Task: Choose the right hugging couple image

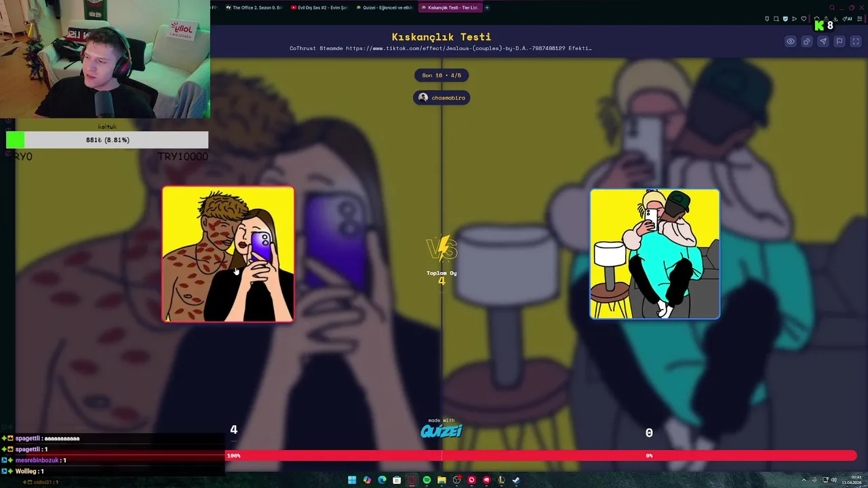Action: [x=654, y=254]
